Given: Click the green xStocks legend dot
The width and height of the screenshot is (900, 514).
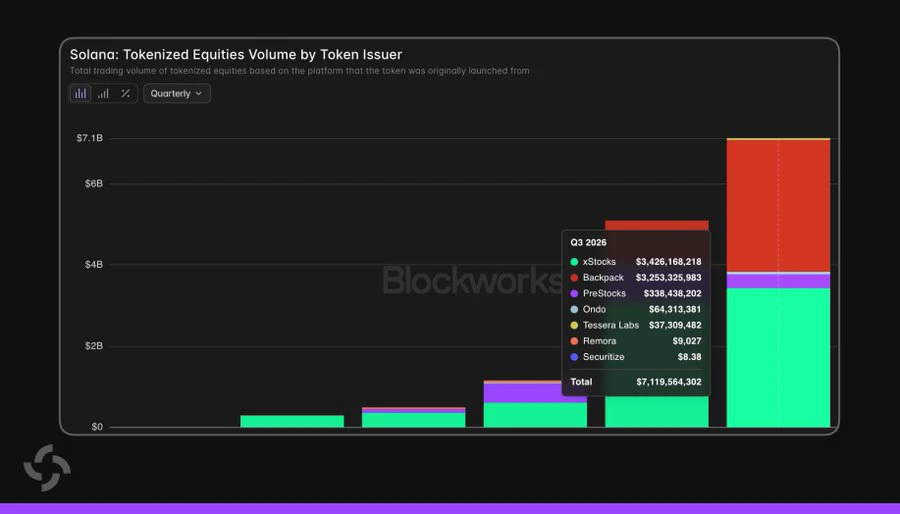Looking at the screenshot, I should [x=574, y=262].
